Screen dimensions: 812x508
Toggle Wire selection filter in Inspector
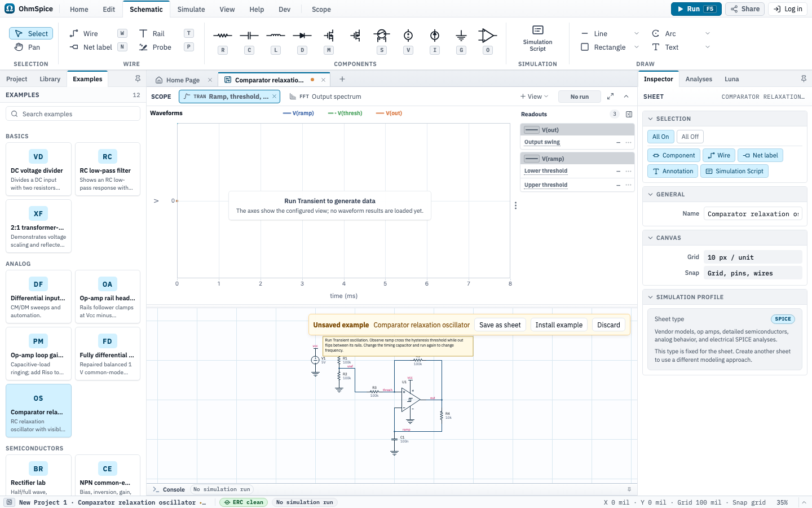coord(719,155)
